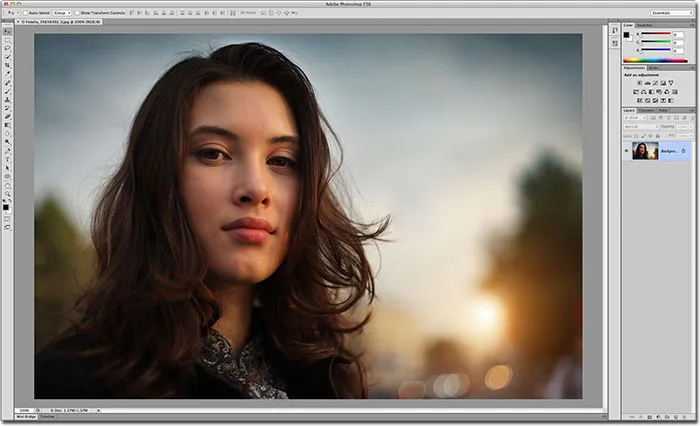Click the red R slider in Color panel
Image resolution: width=700 pixels, height=426 pixels.
point(656,34)
